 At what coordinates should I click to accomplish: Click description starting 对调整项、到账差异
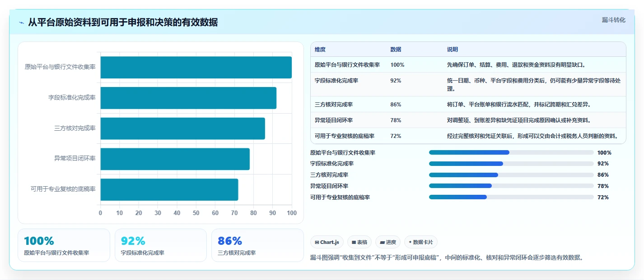519,120
